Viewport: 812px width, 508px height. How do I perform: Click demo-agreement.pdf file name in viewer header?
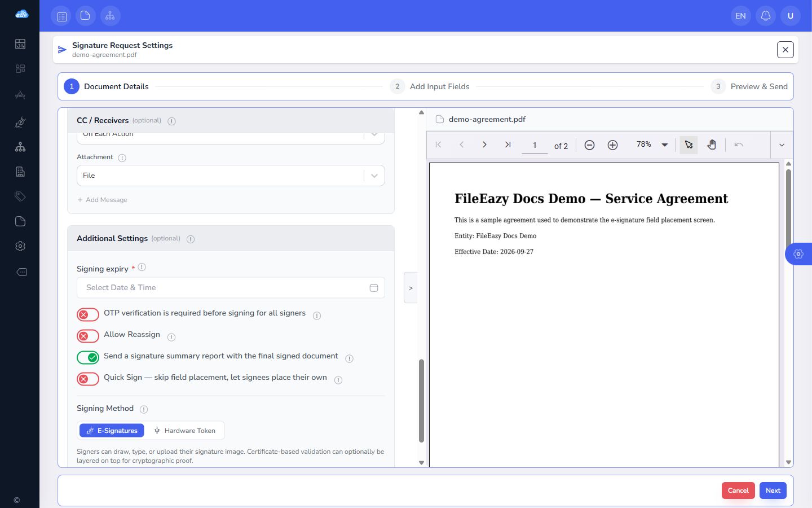[x=487, y=120]
